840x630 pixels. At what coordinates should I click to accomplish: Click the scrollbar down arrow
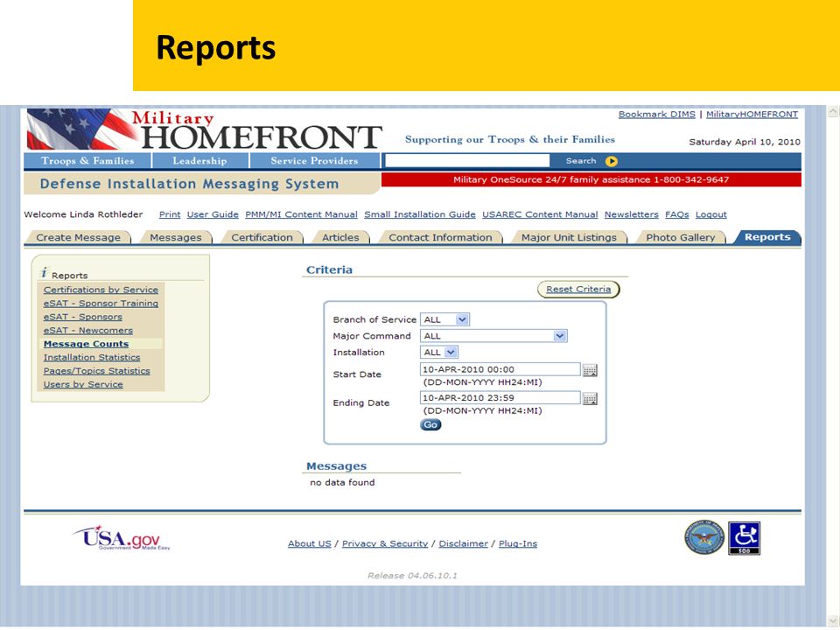(x=833, y=621)
